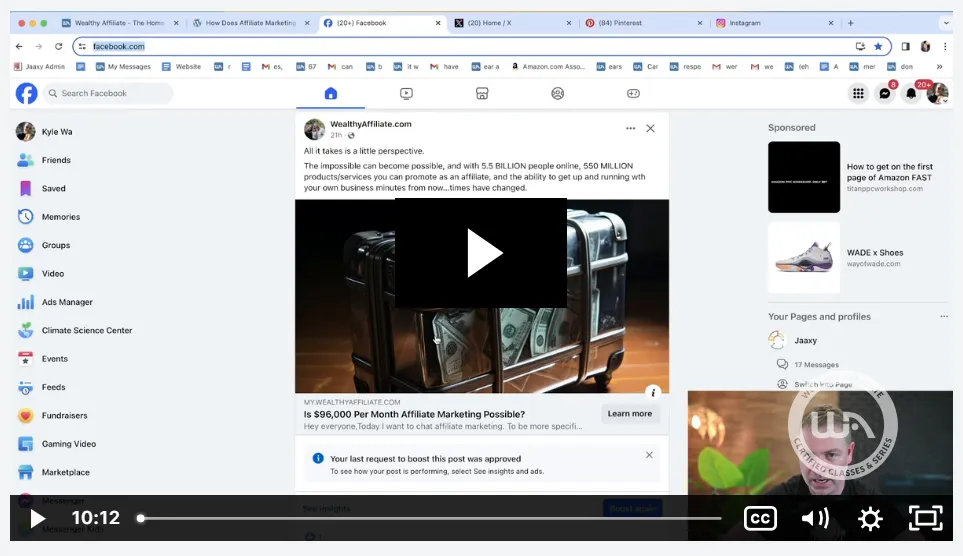Open Events in the left sidebar
The width and height of the screenshot is (963, 556).
tap(55, 359)
